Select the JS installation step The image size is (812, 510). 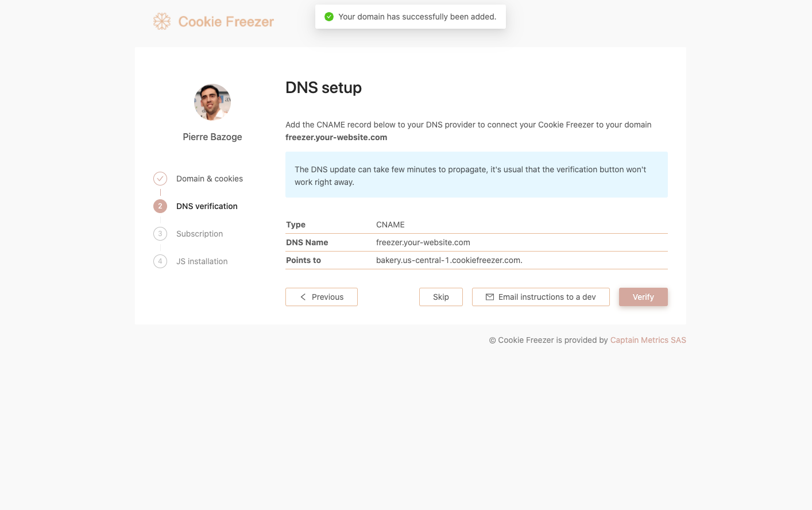pyautogui.click(x=202, y=261)
